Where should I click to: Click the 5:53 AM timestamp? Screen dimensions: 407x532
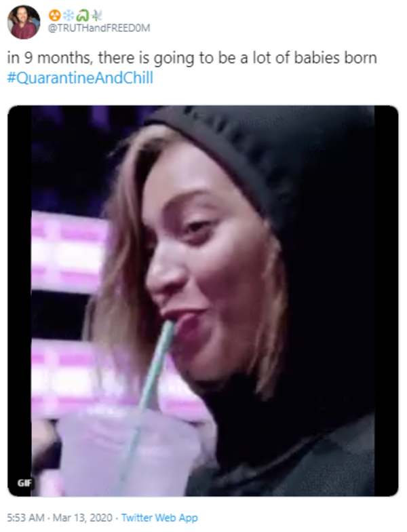coord(26,518)
